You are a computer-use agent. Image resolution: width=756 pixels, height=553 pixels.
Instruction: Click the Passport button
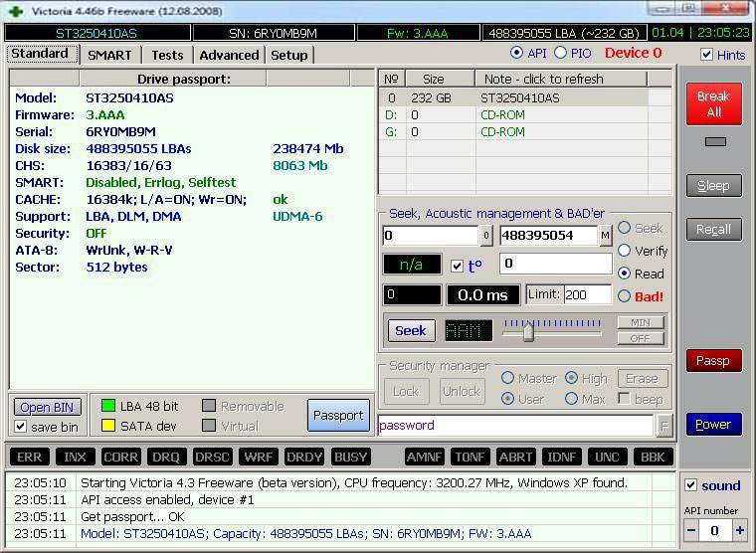[338, 415]
